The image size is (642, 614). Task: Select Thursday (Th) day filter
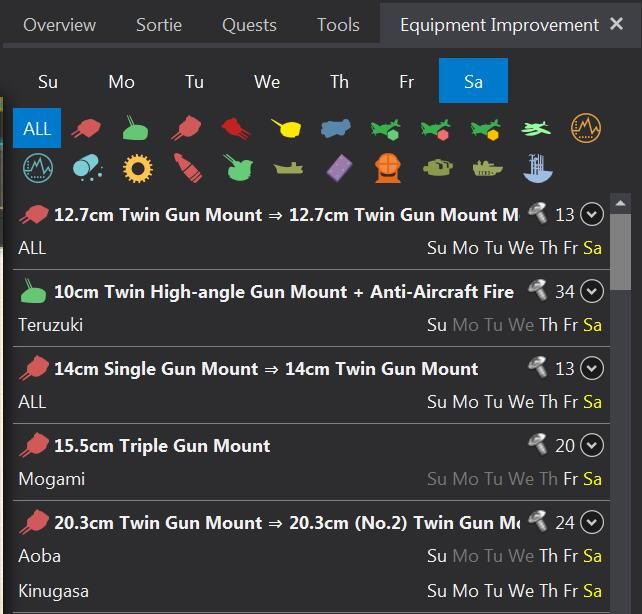coord(339,81)
